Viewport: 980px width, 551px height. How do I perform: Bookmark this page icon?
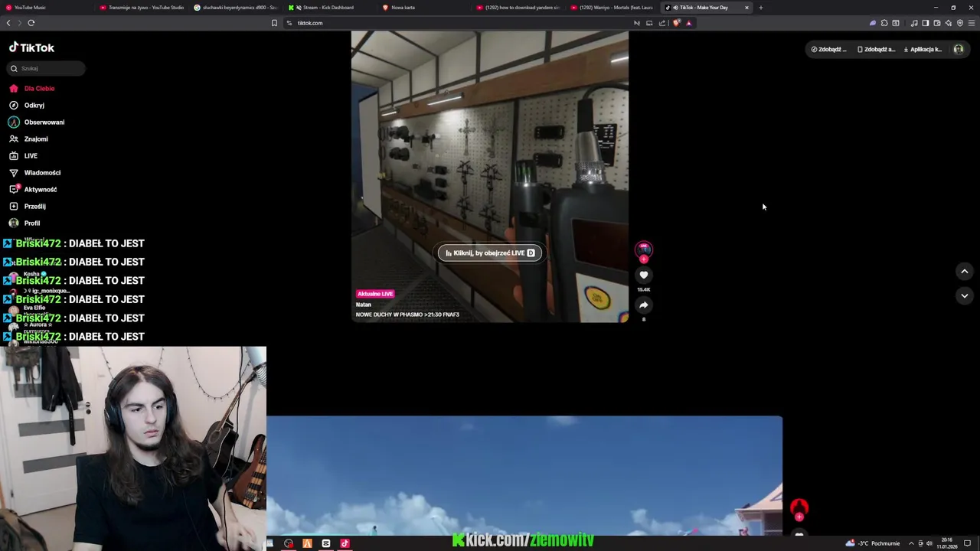click(274, 23)
